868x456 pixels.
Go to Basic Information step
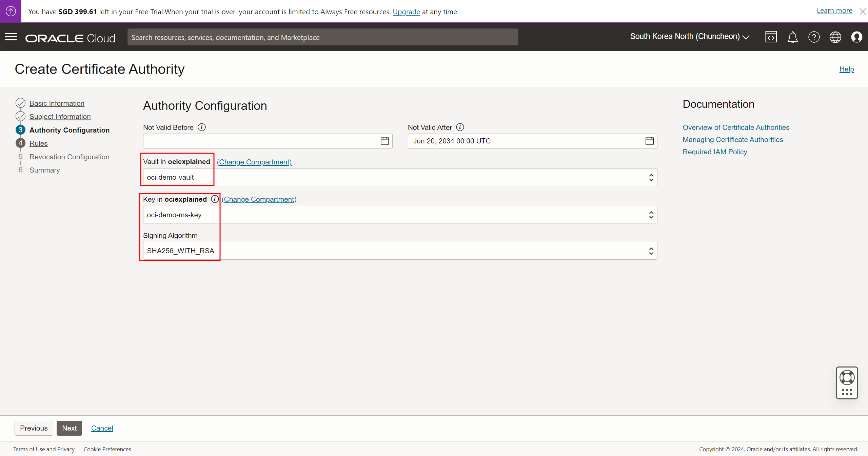57,103
